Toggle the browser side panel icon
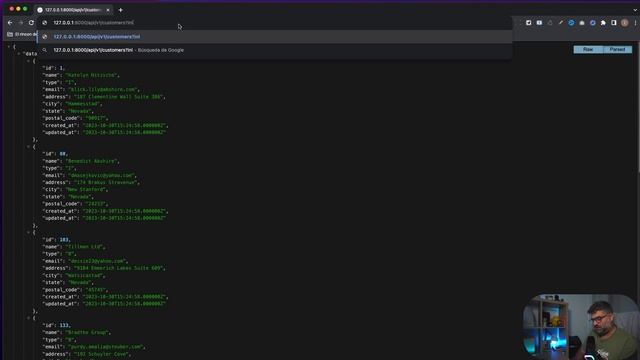640x360 pixels. point(613,23)
